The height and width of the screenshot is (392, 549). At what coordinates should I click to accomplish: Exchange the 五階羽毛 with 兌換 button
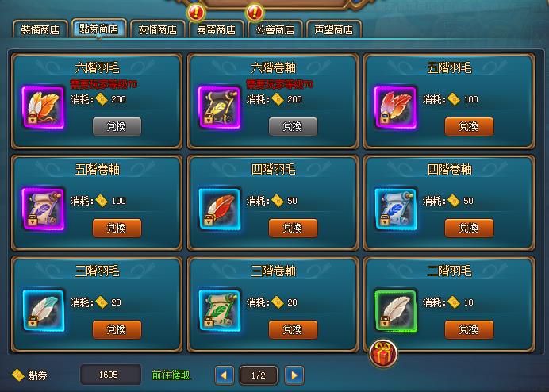469,126
